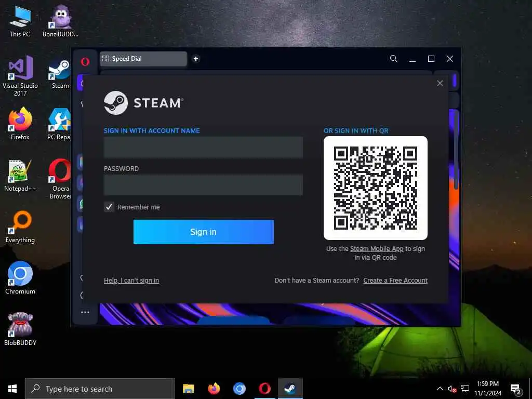Close the Steam sign-in dialog
Viewport: 532px width, 399px height.
point(440,83)
